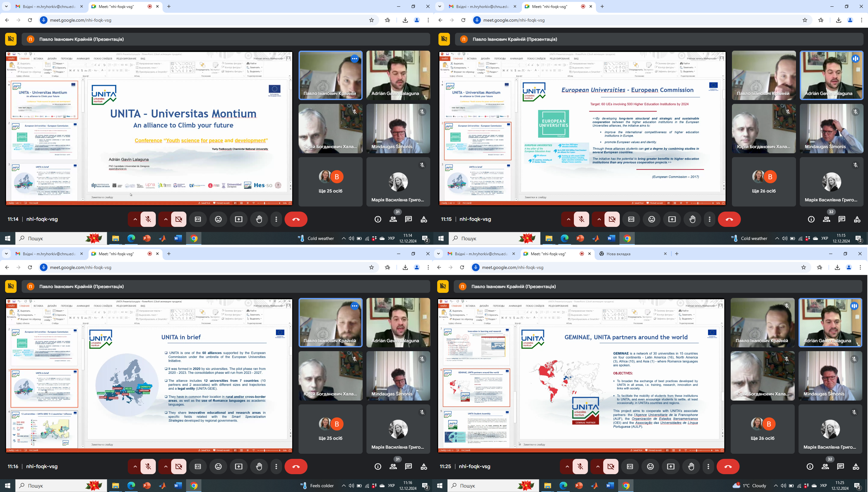
Task: Expand audio settings chevron in 11:16 Meet window
Action: 135,466
